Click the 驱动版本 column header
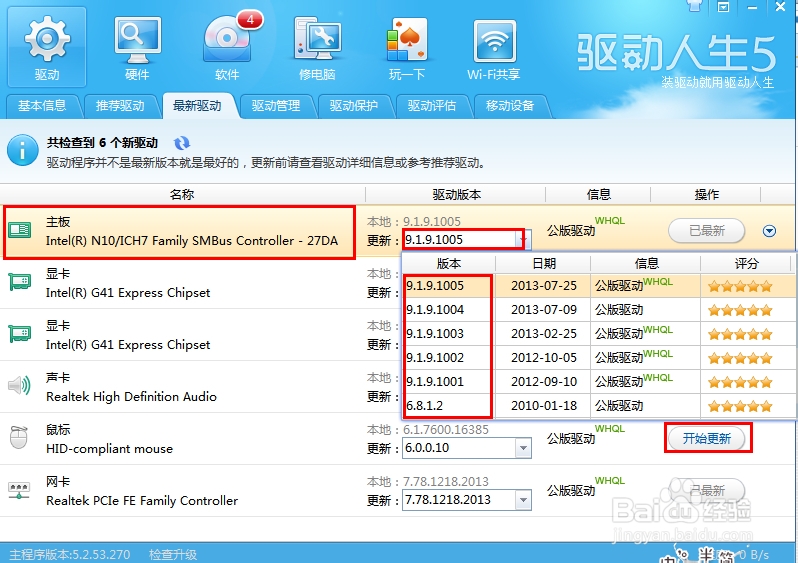Screen dimensions: 798x563 click(455, 194)
